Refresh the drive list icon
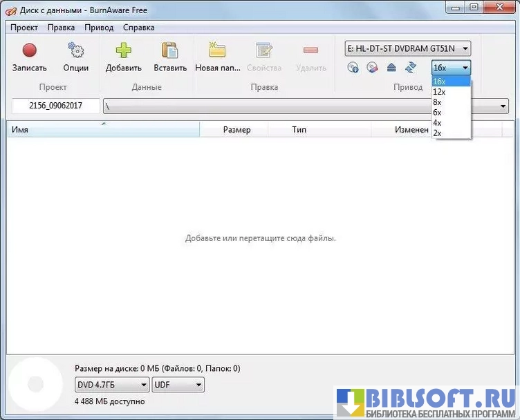The height and width of the screenshot is (420, 520). pyautogui.click(x=411, y=68)
